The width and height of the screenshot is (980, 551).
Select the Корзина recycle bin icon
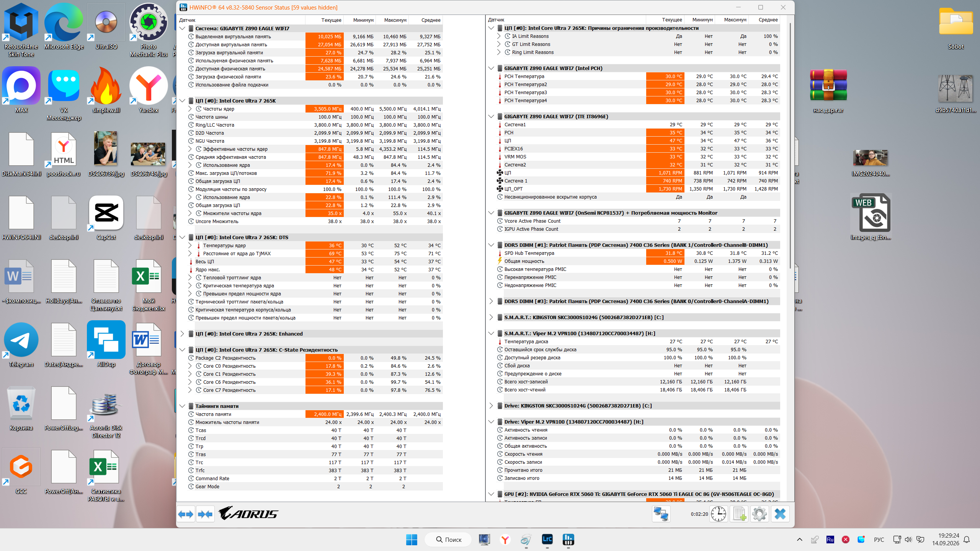[x=21, y=408]
